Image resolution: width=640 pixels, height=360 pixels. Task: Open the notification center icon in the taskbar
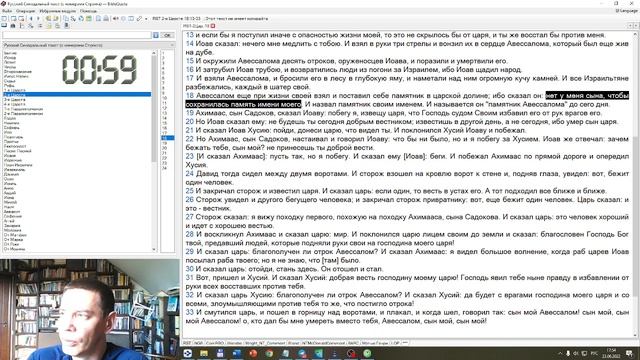(x=629, y=353)
